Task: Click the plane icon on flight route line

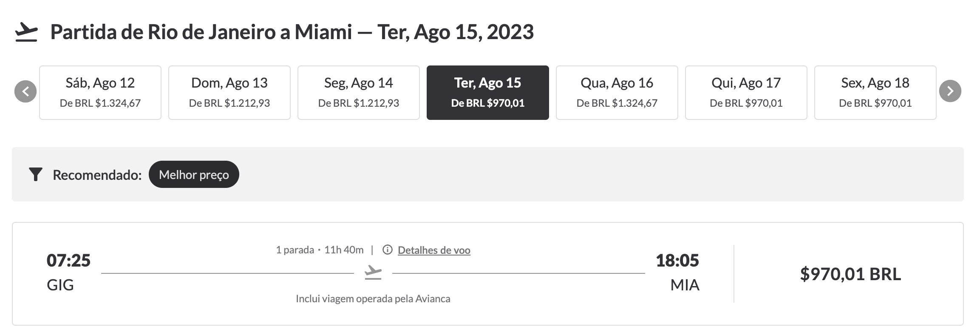Action: click(373, 273)
